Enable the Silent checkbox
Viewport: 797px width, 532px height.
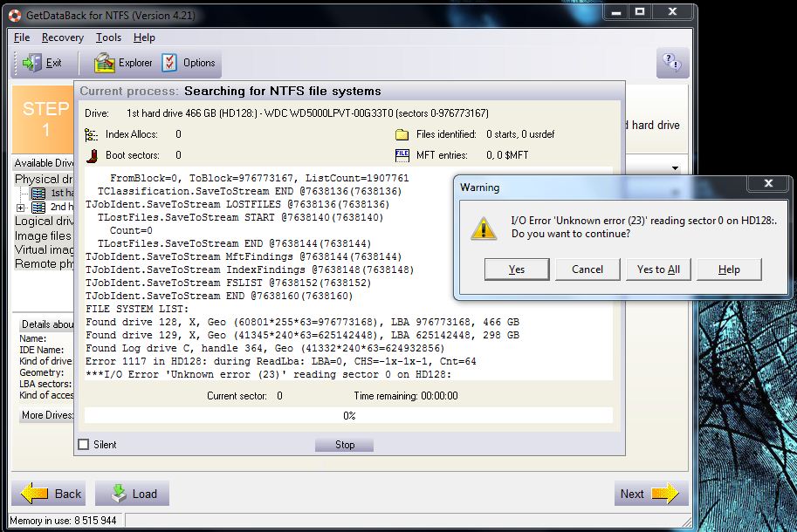pyautogui.click(x=83, y=445)
